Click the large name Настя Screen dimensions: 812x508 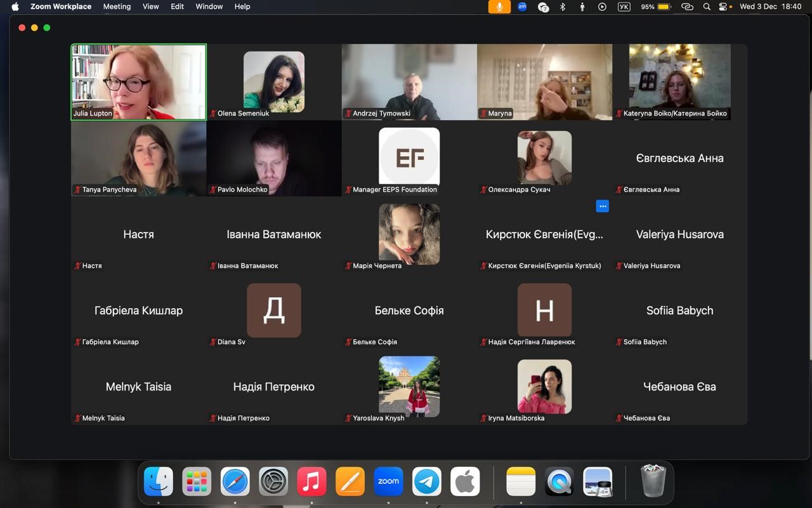(138, 234)
